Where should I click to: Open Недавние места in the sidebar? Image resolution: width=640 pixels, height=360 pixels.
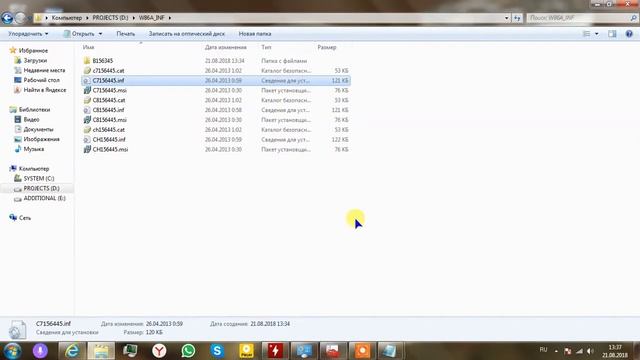44,70
